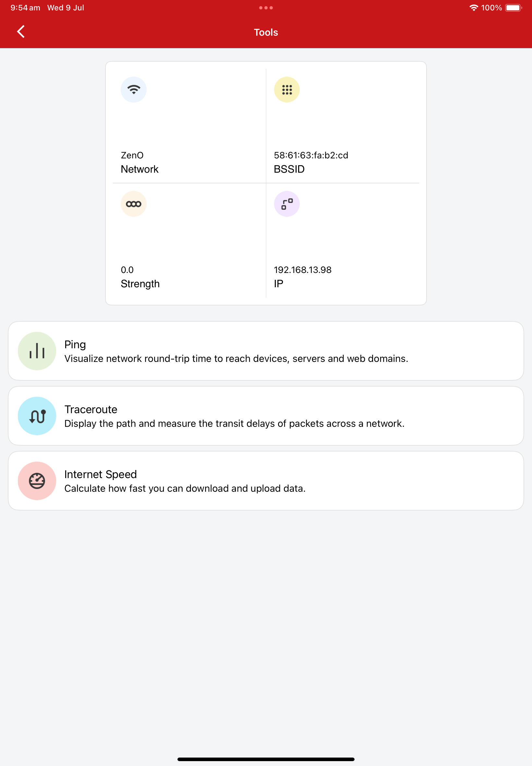Viewport: 532px width, 766px height.
Task: Tap the home indicator bar at the bottom
Action: [266, 759]
